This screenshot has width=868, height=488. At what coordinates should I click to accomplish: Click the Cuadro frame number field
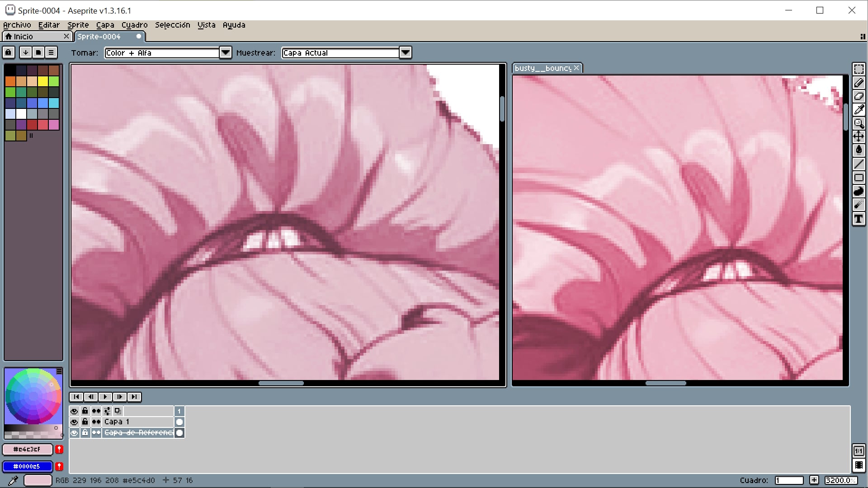(x=789, y=480)
